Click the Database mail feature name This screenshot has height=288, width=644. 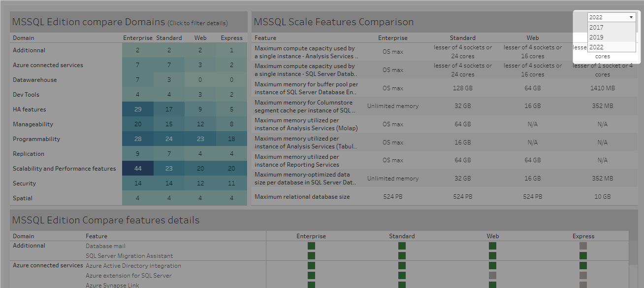[x=105, y=246]
